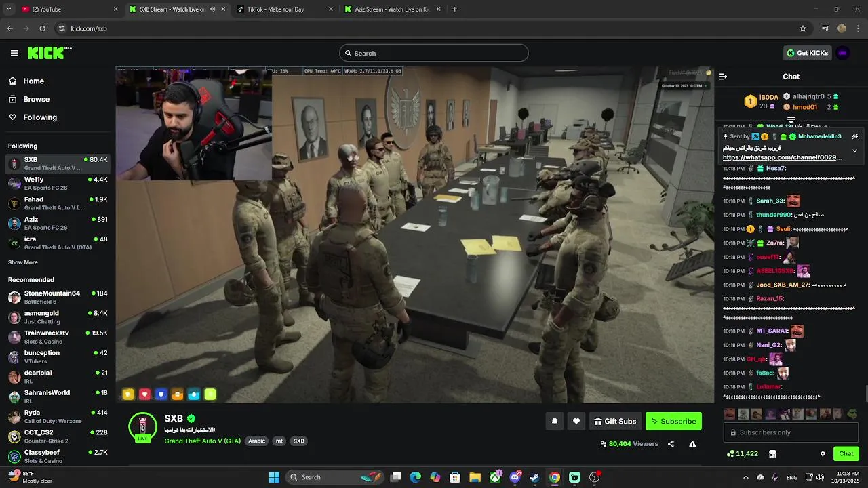Open Steam from the taskbar
This screenshot has height=488, width=868.
[534, 477]
